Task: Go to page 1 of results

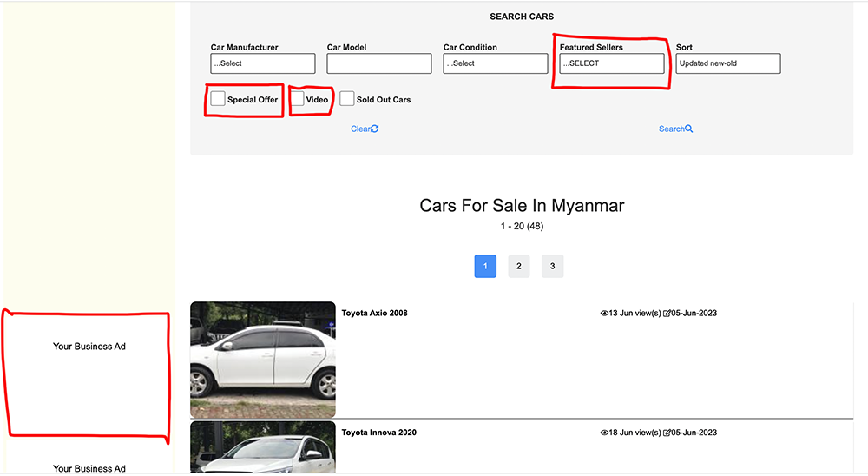Action: tap(485, 266)
